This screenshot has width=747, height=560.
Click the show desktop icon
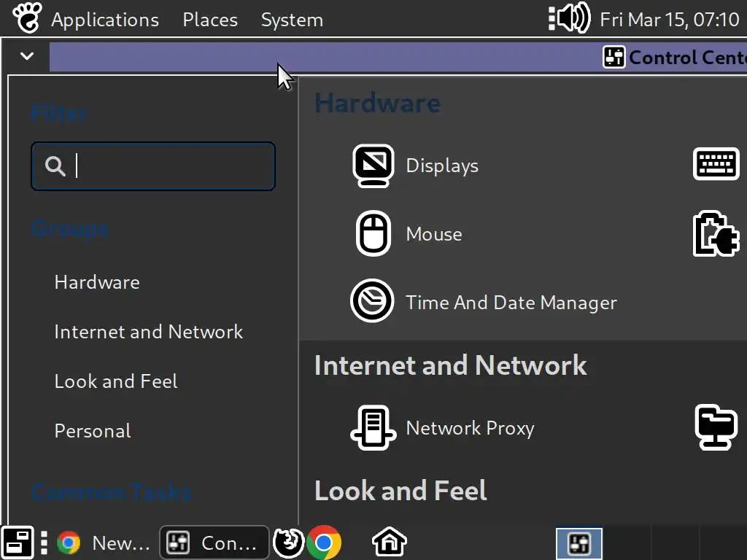click(x=18, y=542)
